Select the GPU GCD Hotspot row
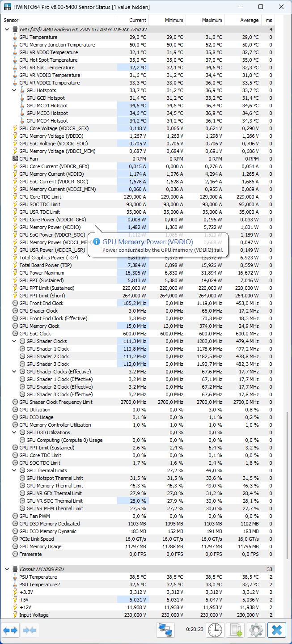The image size is (292, 644). (x=139, y=98)
